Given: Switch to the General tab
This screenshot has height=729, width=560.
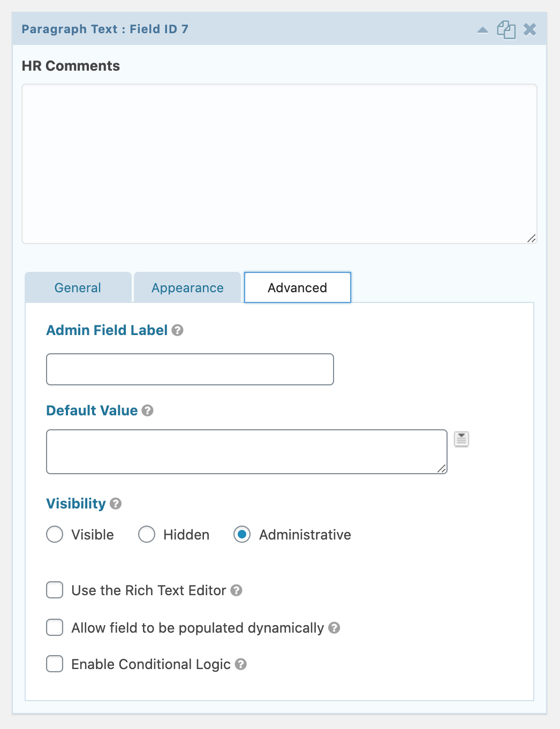Looking at the screenshot, I should pos(78,287).
